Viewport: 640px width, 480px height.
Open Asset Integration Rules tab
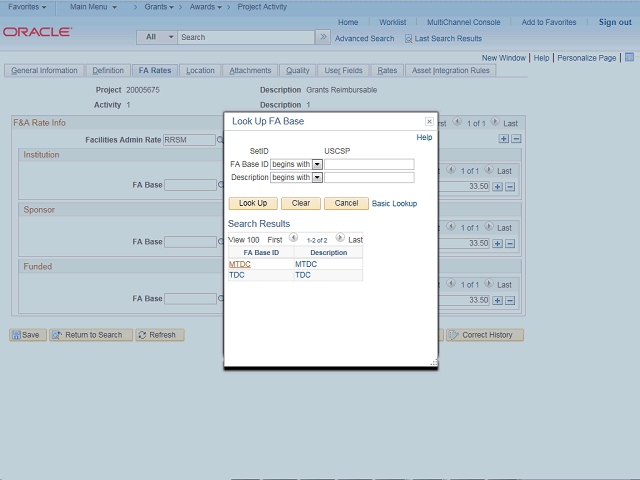pyautogui.click(x=450, y=71)
